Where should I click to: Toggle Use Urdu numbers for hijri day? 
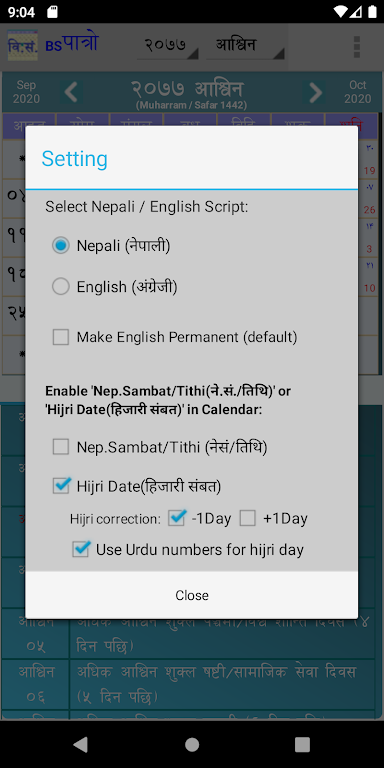pyautogui.click(x=81, y=549)
